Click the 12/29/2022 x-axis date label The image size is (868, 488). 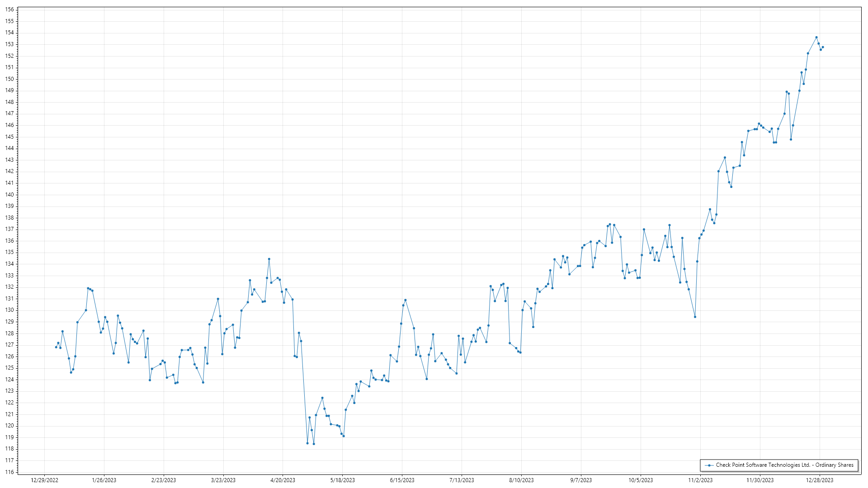tap(44, 480)
